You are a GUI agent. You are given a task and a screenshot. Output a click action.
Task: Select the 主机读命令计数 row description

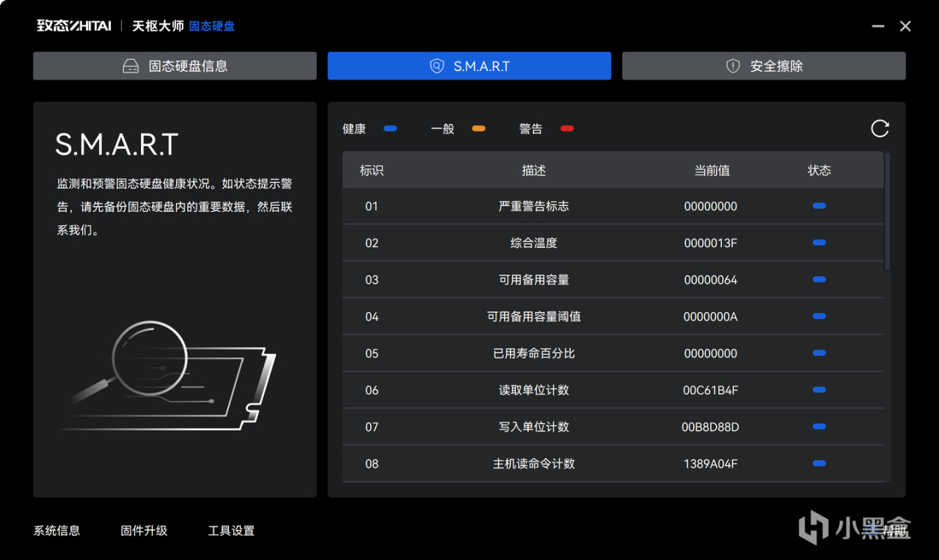pyautogui.click(x=534, y=463)
